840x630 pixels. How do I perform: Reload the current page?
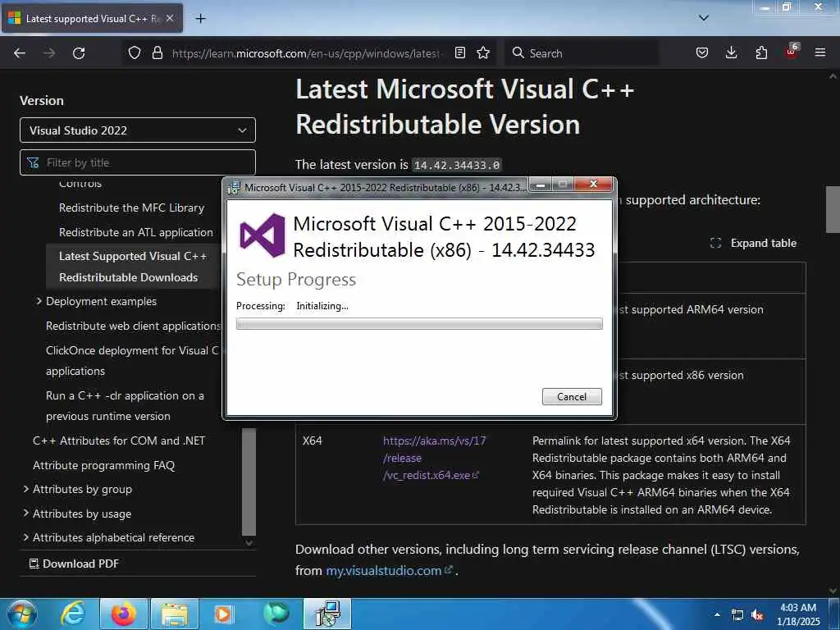(79, 53)
